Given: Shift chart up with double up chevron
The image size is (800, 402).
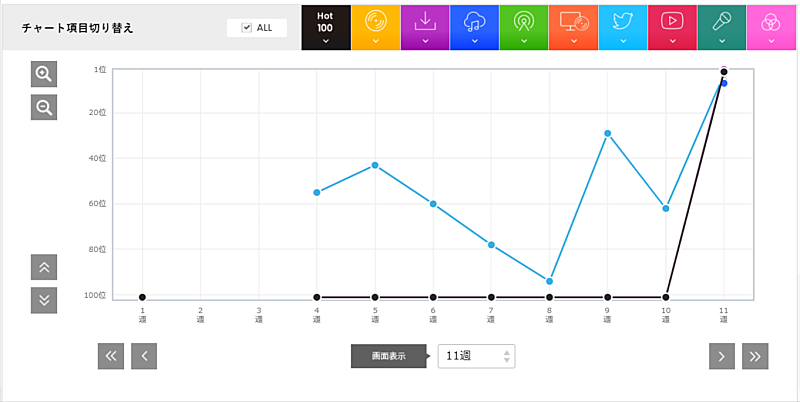Looking at the screenshot, I should point(44,267).
